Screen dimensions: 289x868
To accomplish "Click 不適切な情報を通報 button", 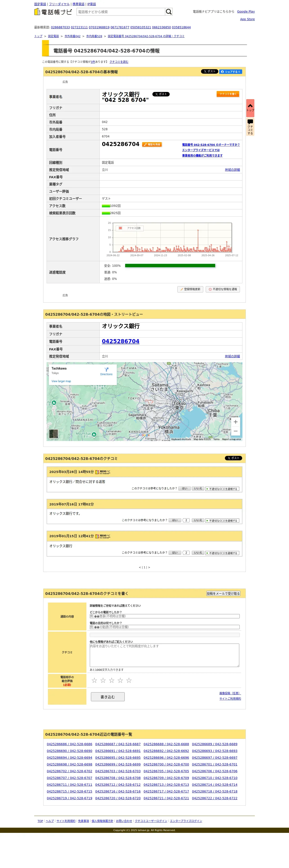I will pyautogui.click(x=223, y=289).
